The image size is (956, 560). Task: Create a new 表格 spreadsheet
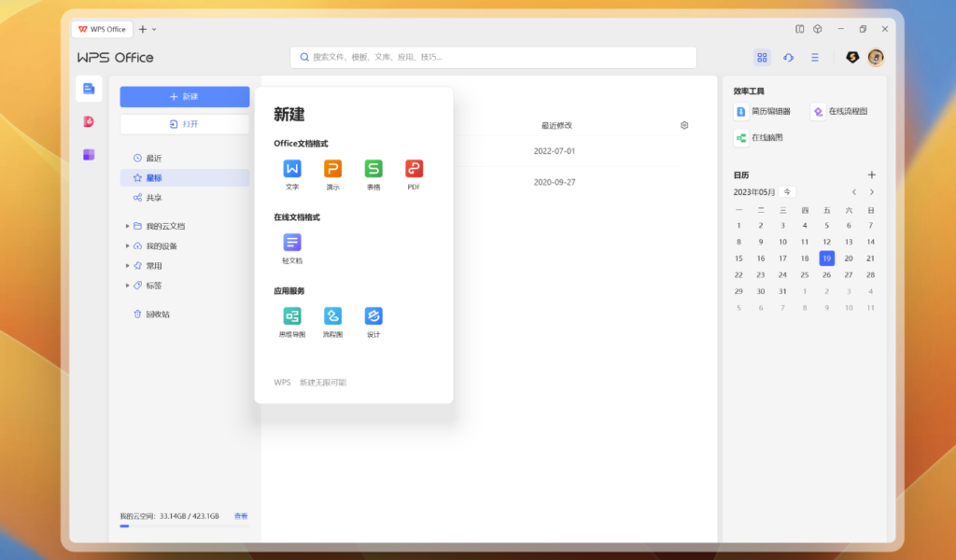(373, 171)
